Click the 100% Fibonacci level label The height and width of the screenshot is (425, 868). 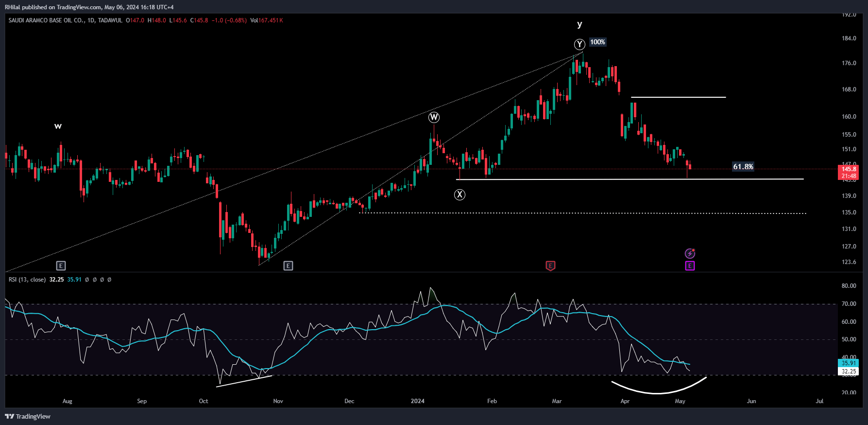(x=597, y=42)
